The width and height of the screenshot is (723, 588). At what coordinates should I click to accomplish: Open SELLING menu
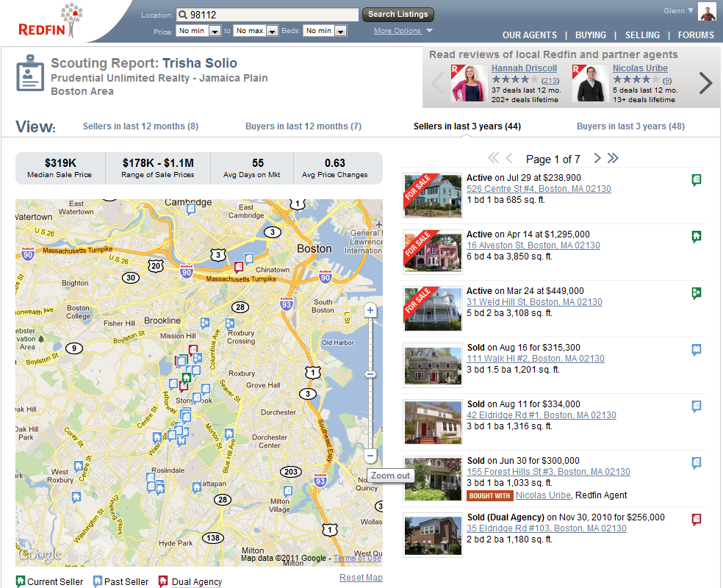[x=642, y=35]
